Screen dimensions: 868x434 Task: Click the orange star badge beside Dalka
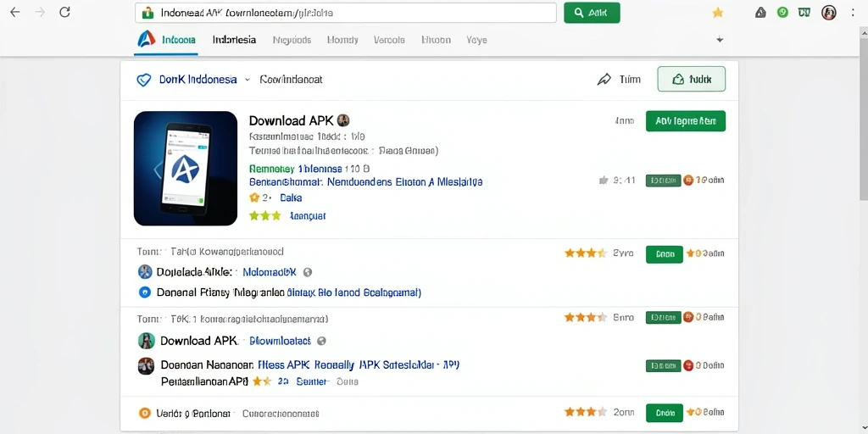click(x=254, y=197)
